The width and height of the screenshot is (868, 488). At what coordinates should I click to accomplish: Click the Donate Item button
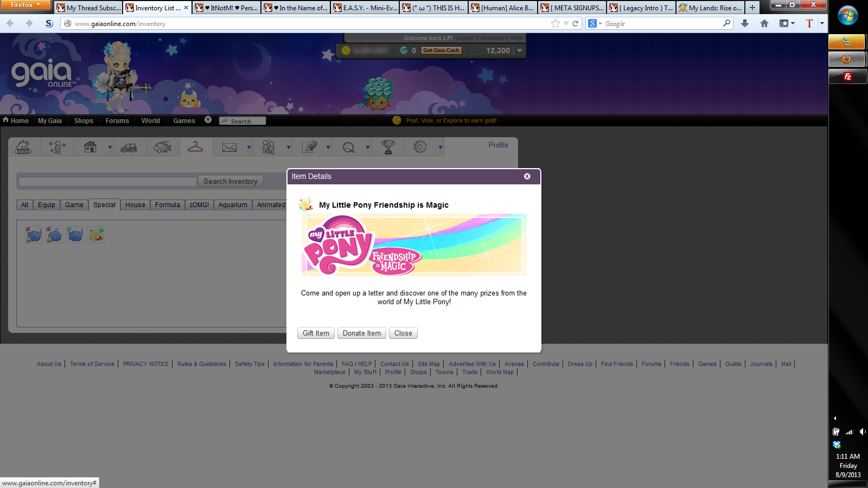click(x=362, y=333)
